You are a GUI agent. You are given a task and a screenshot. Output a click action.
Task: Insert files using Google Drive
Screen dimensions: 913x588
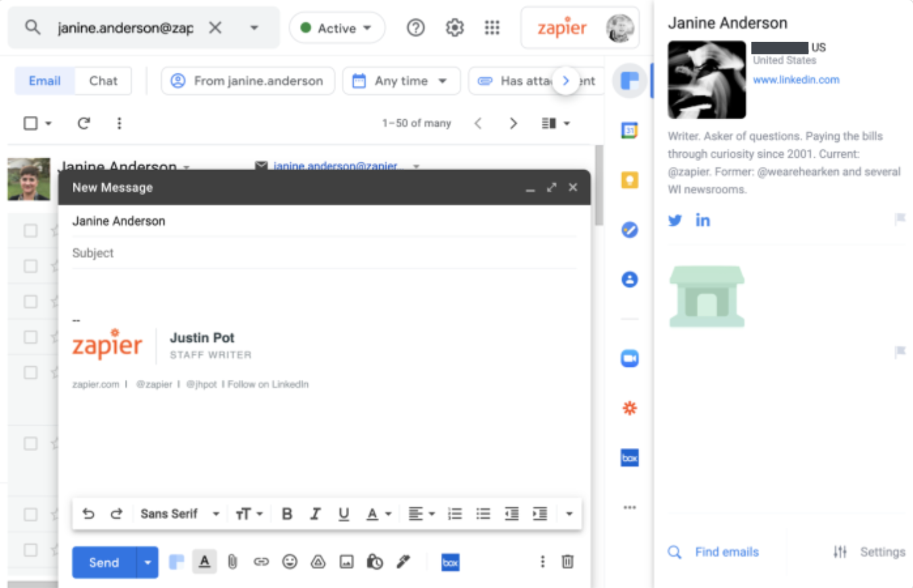pos(318,562)
